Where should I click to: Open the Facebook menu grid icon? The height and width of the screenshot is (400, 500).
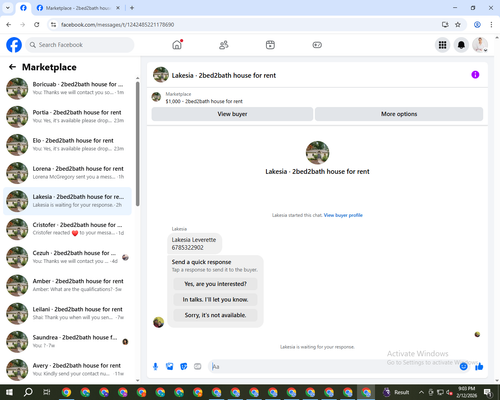[x=442, y=45]
